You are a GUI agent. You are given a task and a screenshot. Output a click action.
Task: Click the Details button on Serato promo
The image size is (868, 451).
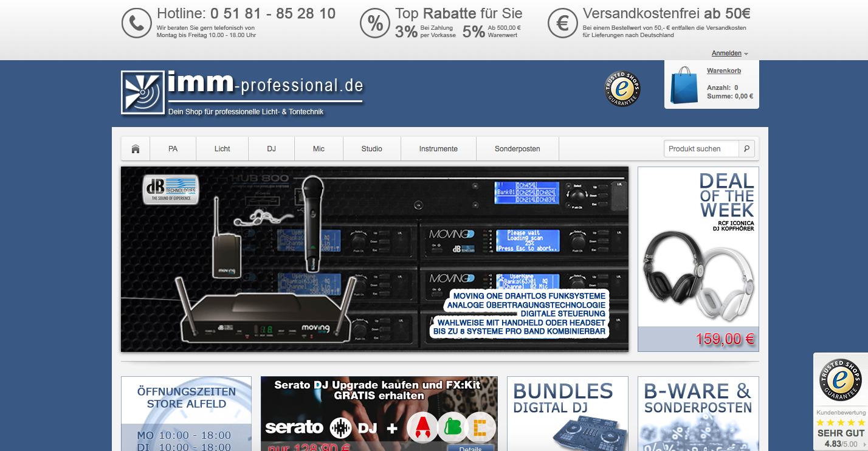tap(470, 449)
